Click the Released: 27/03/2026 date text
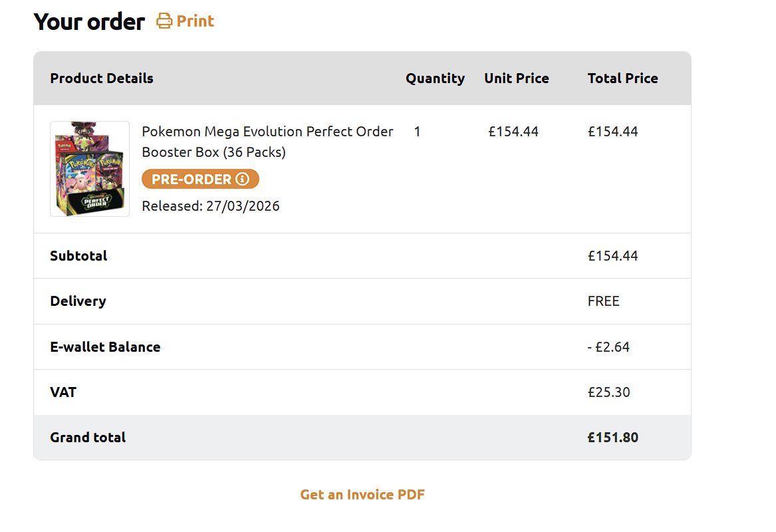This screenshot has width=776, height=532. (x=211, y=206)
